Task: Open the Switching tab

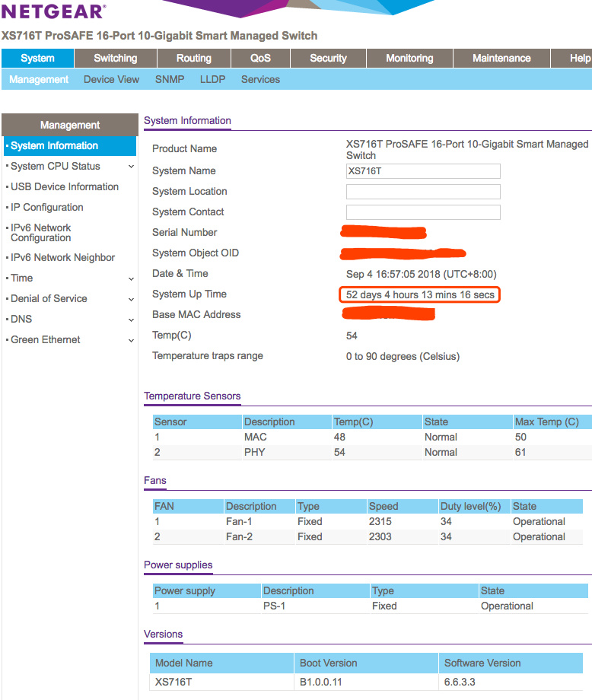Action: [115, 58]
